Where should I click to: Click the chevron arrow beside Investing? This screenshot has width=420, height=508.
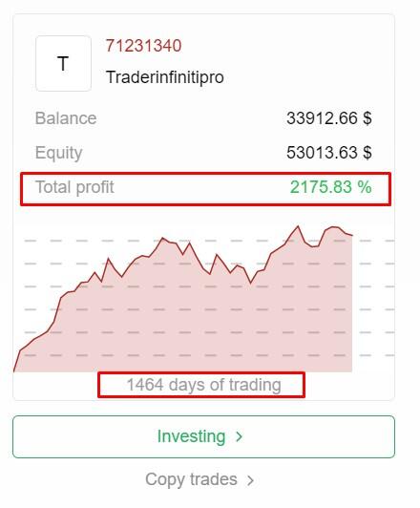(x=240, y=436)
